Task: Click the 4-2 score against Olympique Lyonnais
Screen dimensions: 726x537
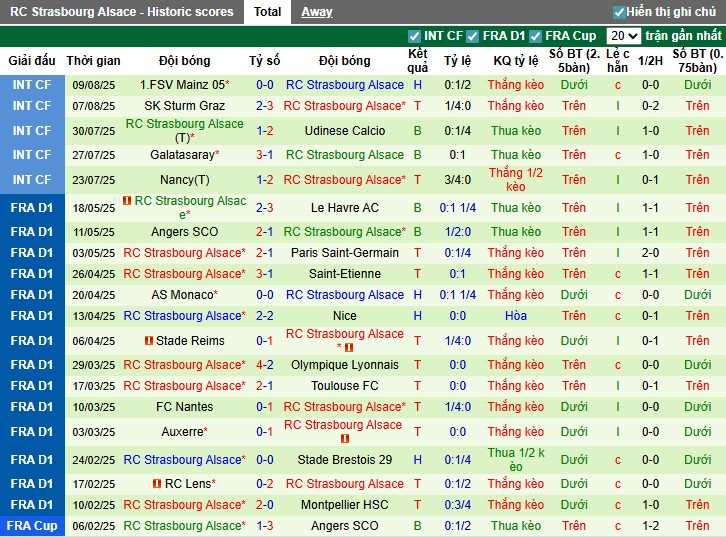Action: 264,365
